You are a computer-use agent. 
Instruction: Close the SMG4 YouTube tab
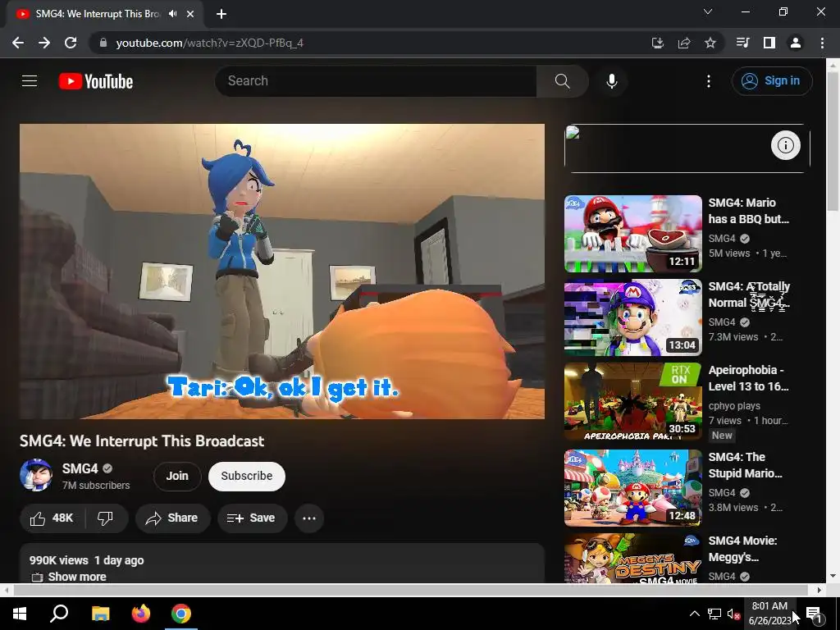[190, 14]
